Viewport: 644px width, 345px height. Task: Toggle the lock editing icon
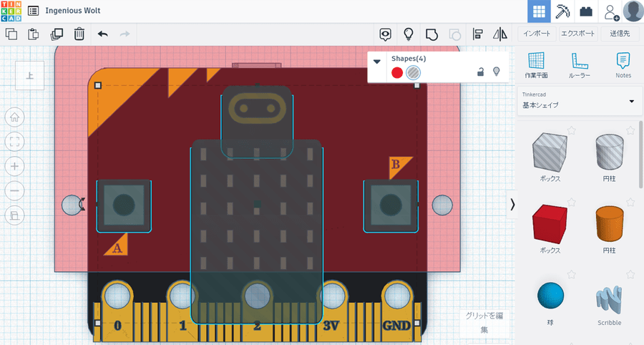(x=480, y=72)
